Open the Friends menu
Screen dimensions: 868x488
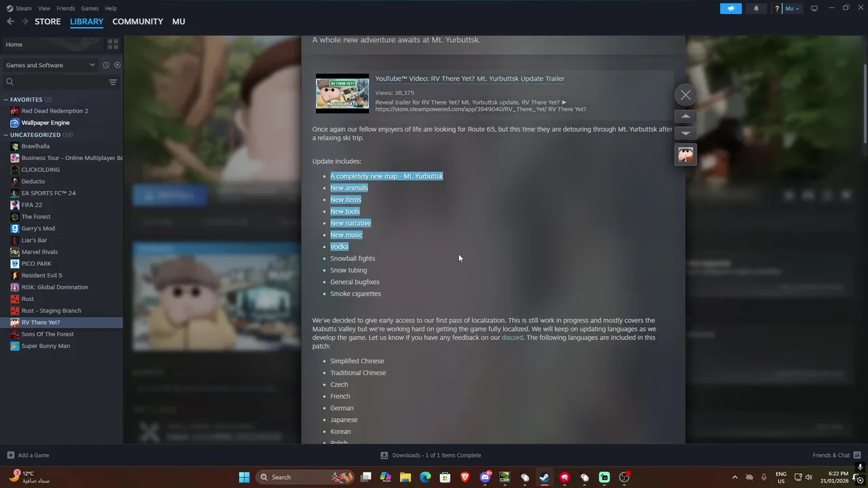66,8
